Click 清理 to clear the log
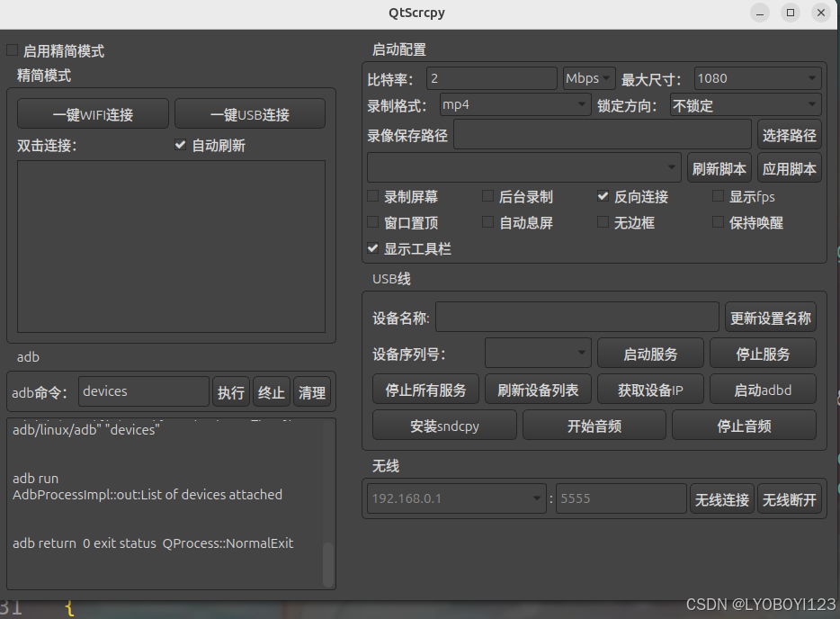The width and height of the screenshot is (840, 619). pyautogui.click(x=312, y=391)
